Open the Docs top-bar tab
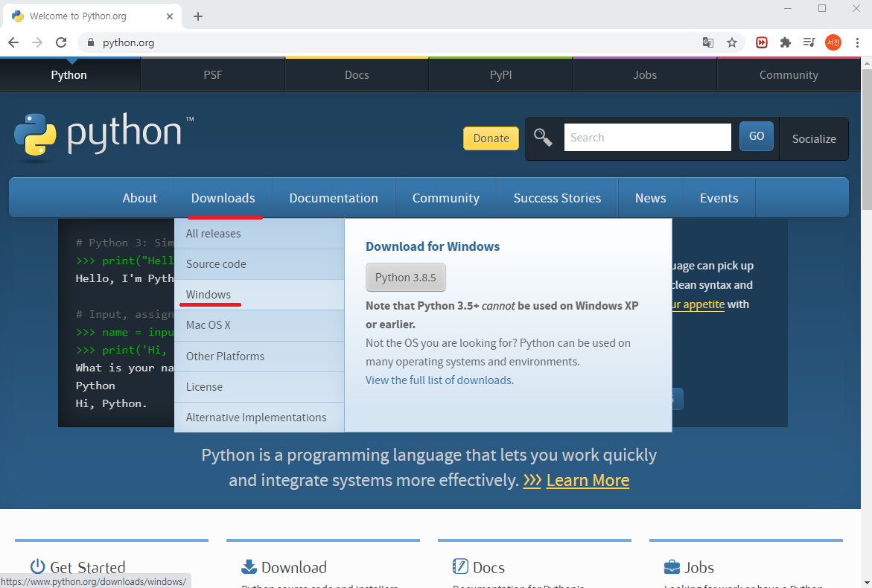 [x=357, y=75]
